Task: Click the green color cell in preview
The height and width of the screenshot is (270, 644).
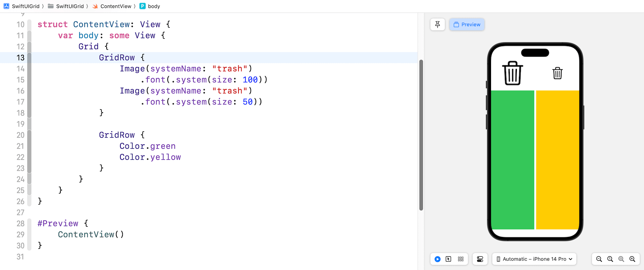Action: pyautogui.click(x=513, y=160)
